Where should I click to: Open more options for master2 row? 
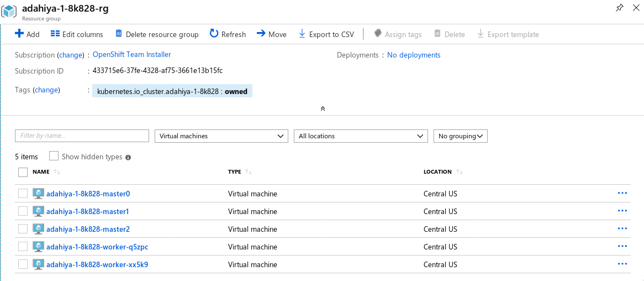coord(622,228)
